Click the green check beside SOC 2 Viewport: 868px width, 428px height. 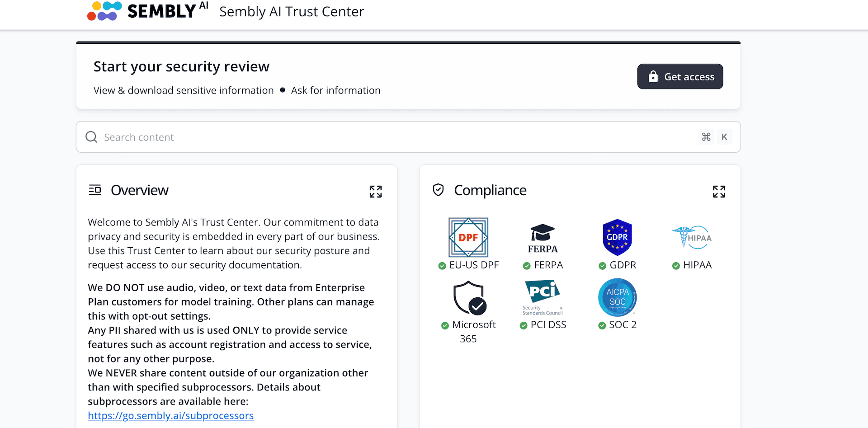coord(602,325)
